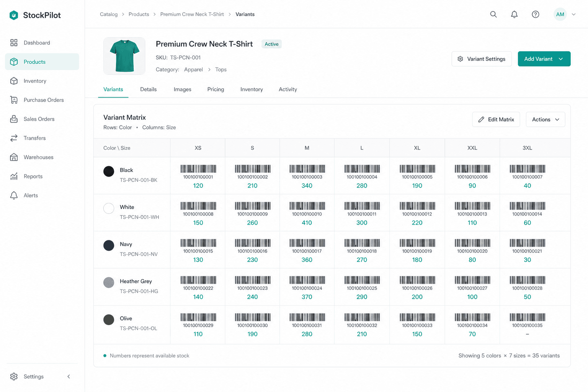View the Activity tab
This screenshot has height=392, width=588.
click(x=288, y=89)
